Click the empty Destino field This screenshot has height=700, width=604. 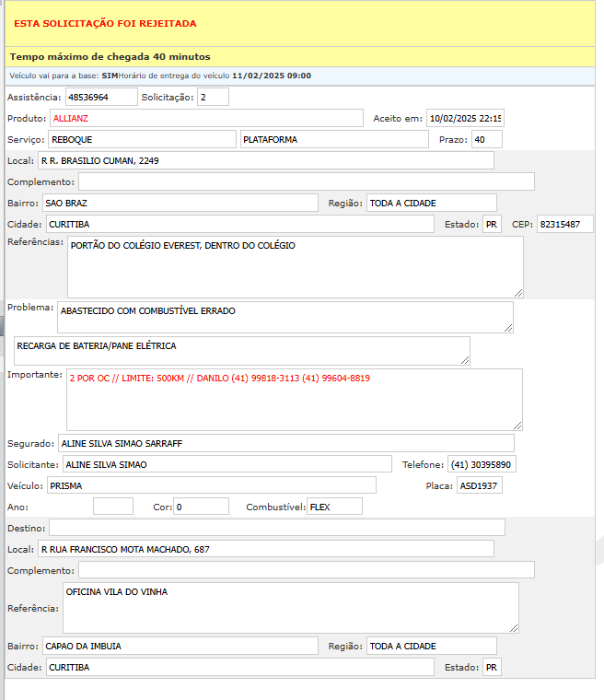click(x=276, y=527)
